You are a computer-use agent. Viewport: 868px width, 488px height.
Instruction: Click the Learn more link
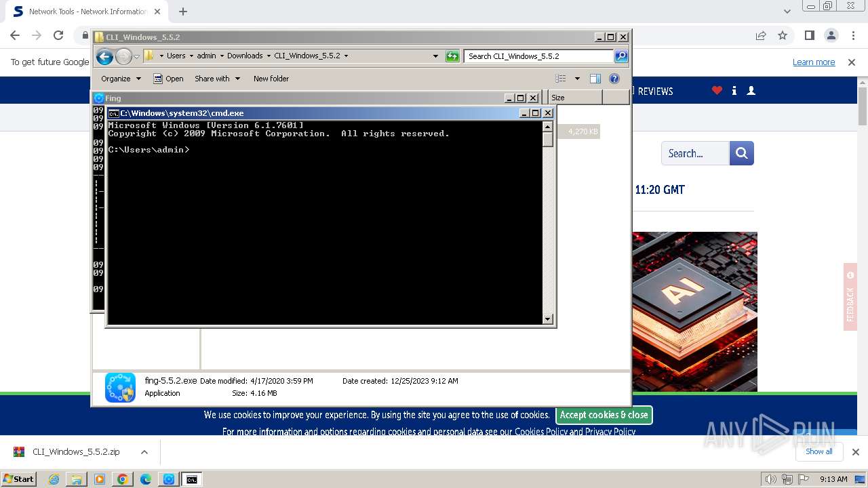click(814, 62)
